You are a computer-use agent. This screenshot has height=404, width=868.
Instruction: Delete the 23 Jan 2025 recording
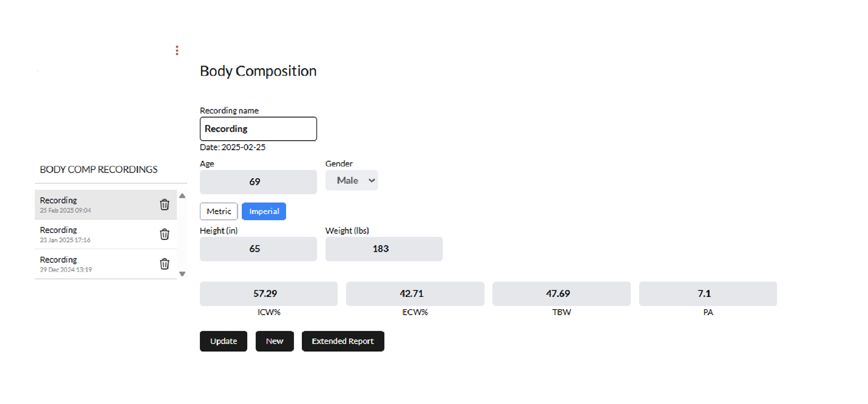(x=165, y=234)
